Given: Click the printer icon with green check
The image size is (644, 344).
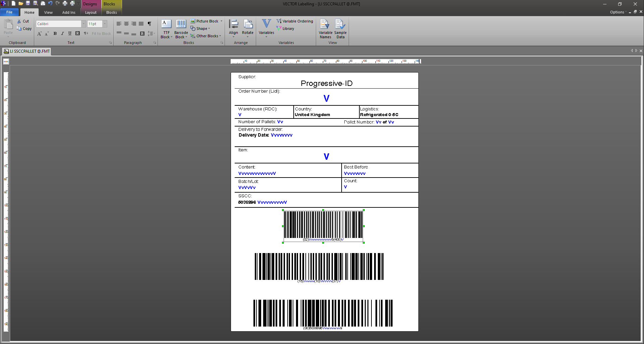Looking at the screenshot, I should point(72,4).
